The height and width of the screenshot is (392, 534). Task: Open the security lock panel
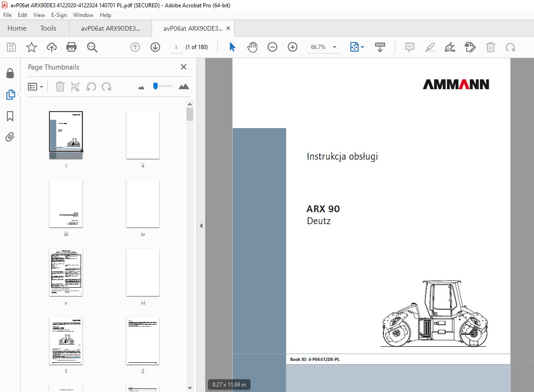tap(10, 73)
